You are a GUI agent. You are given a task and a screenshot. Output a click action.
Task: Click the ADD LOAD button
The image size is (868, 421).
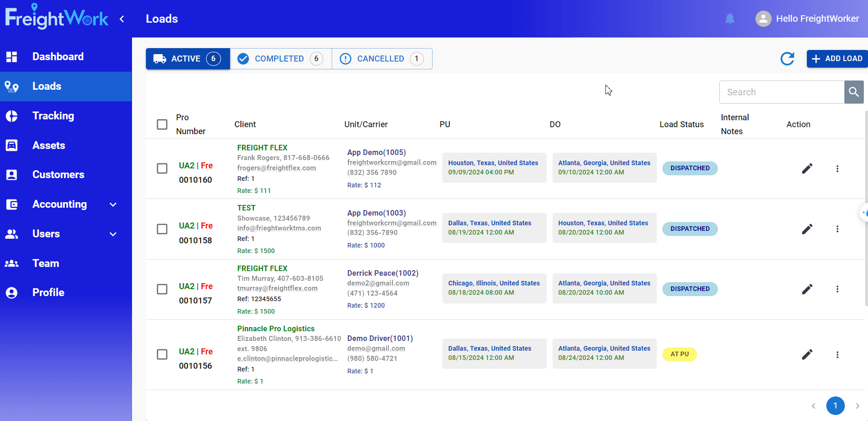click(x=837, y=59)
